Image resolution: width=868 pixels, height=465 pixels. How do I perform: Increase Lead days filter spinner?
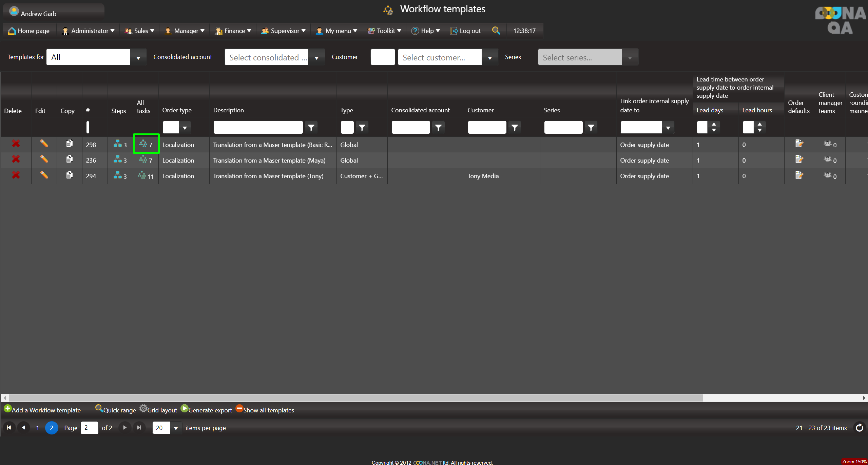[714, 124]
